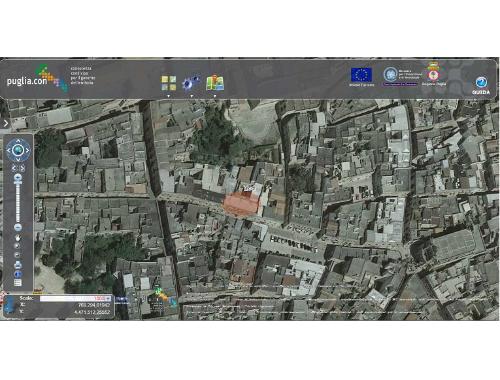Screen dimensions: 500x380
Task: Click the zoom out minus button
Action: pos(18,227)
